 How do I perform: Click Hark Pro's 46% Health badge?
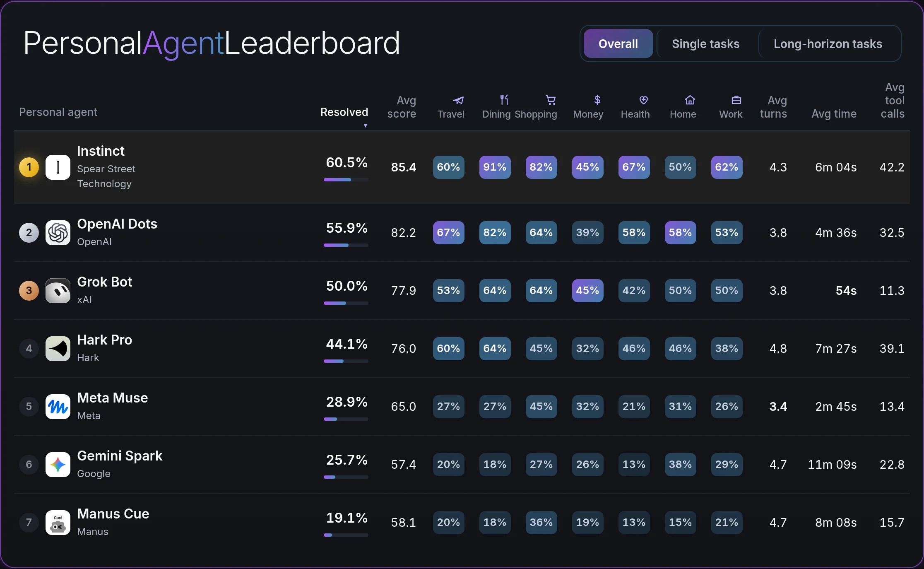634,349
